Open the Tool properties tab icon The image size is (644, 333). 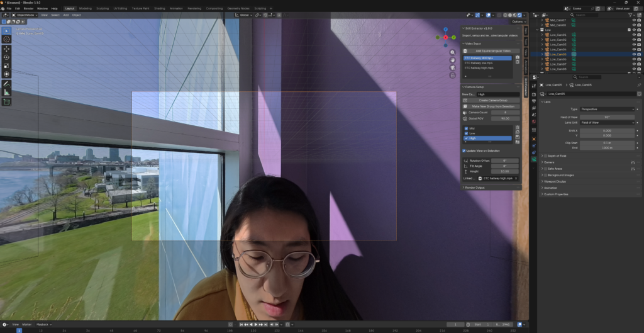533,86
